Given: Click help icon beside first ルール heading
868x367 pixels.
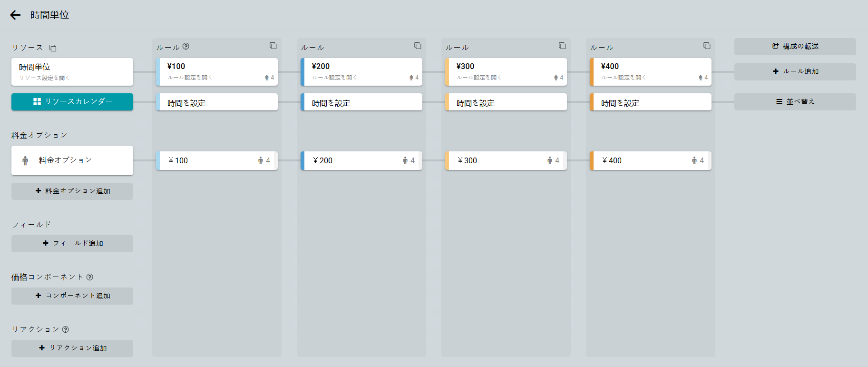Looking at the screenshot, I should [186, 47].
